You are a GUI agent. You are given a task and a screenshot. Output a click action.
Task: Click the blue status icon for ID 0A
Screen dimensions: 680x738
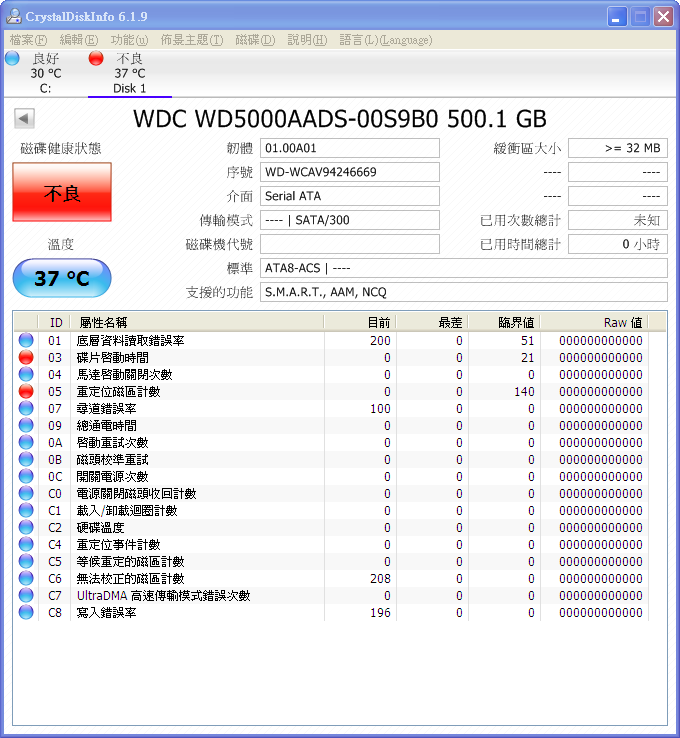26,442
